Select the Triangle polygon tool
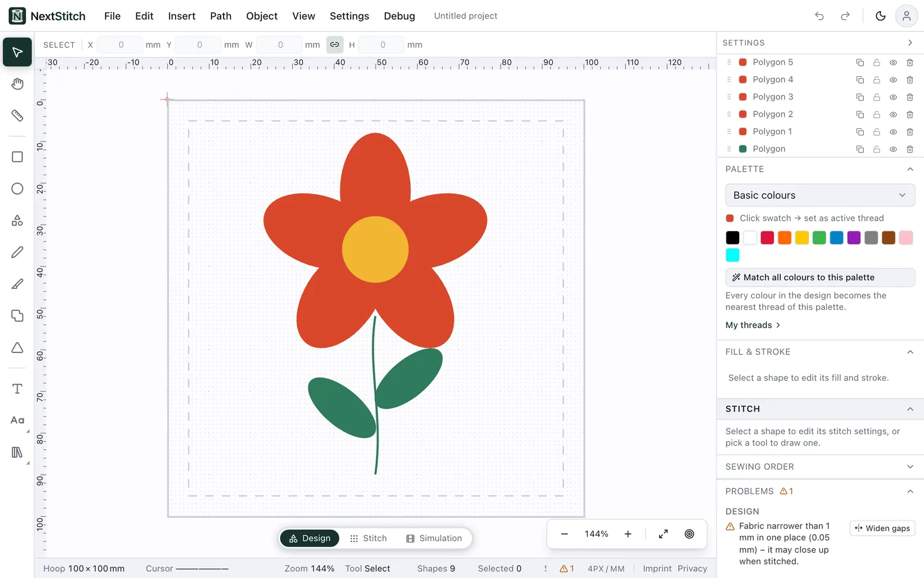924x578 pixels. (17, 347)
